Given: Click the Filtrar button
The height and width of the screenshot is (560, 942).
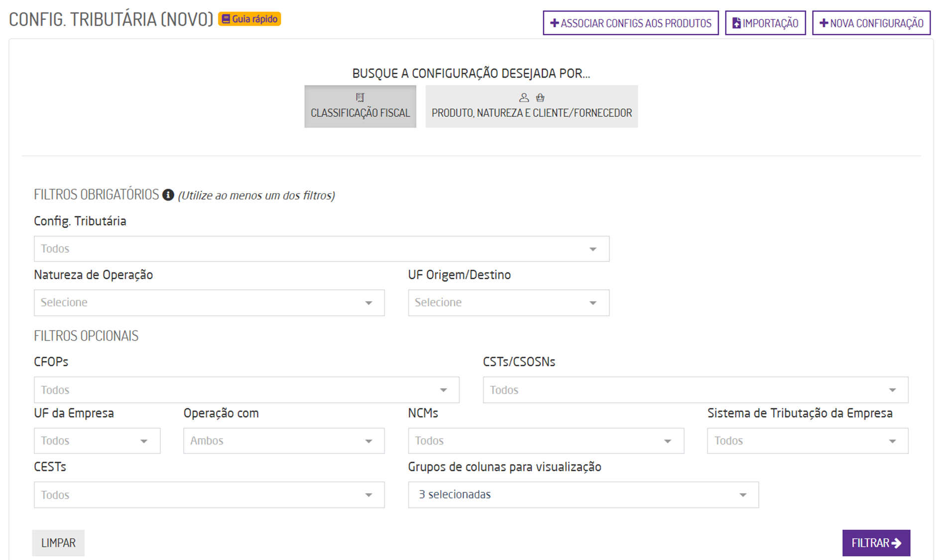Looking at the screenshot, I should click(876, 543).
